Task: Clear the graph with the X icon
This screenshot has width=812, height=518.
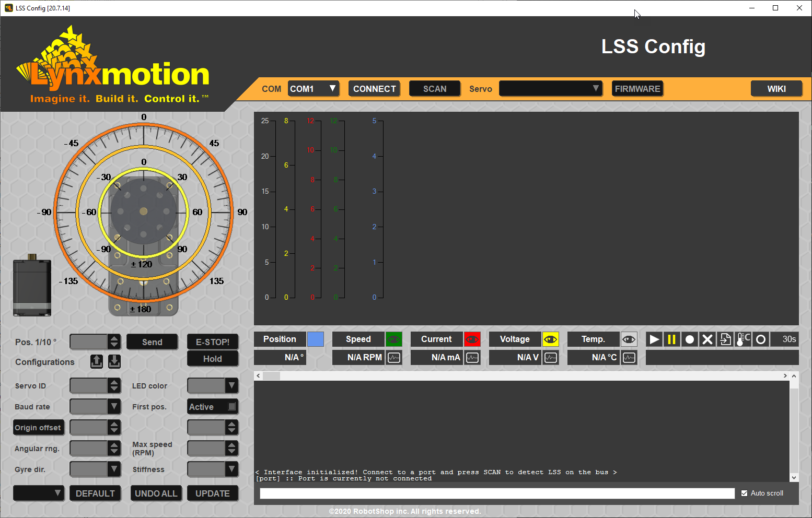Action: [707, 339]
